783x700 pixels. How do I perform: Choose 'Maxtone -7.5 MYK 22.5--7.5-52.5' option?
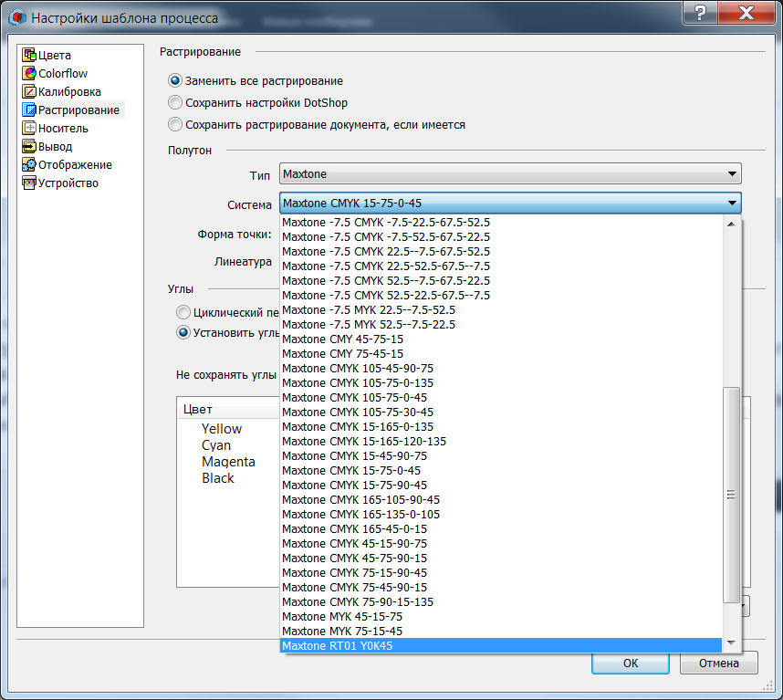pos(501,309)
